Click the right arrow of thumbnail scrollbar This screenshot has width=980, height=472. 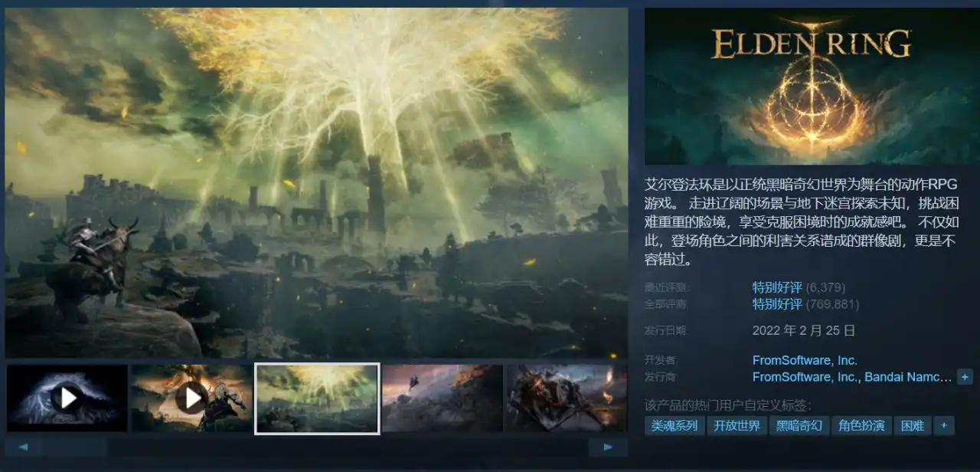[608, 447]
